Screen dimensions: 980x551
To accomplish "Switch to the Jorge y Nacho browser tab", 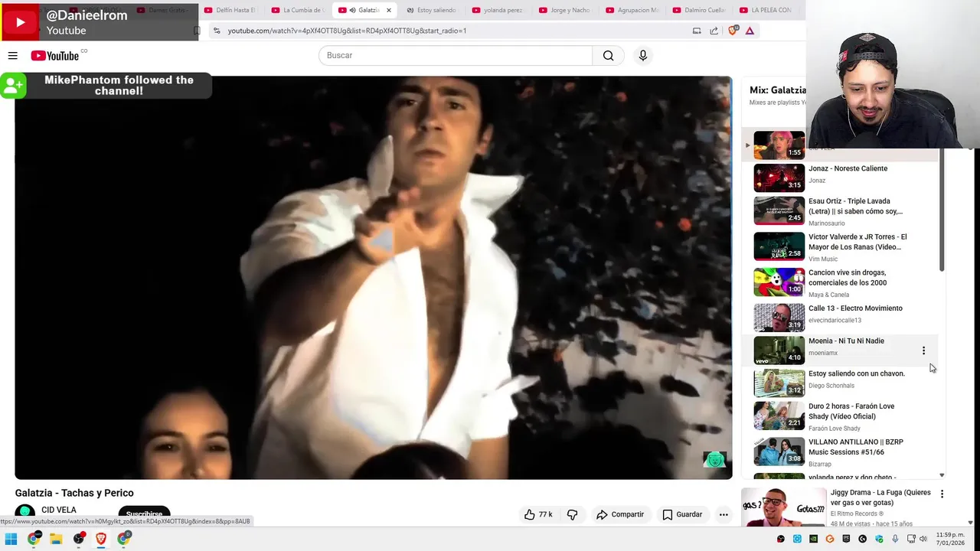I will 565,10.
